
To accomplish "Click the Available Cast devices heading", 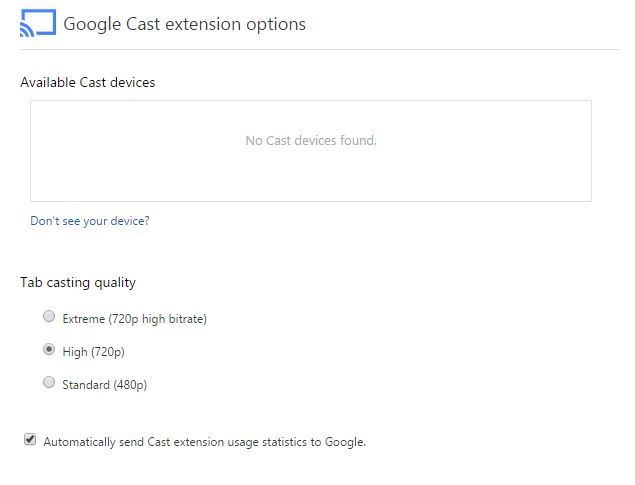I will click(x=88, y=82).
